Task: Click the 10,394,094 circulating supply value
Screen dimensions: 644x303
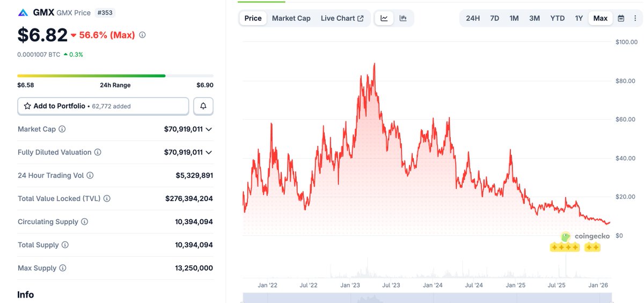Action: pos(194,221)
